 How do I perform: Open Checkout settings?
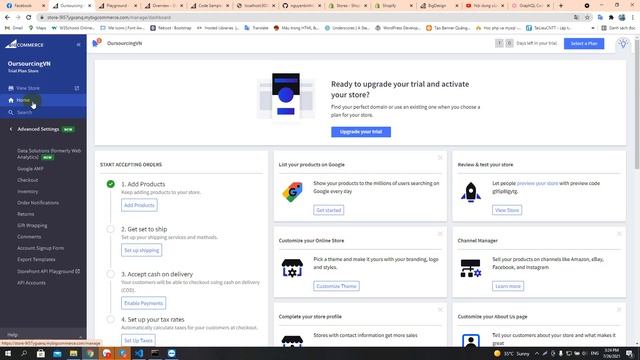(x=27, y=180)
